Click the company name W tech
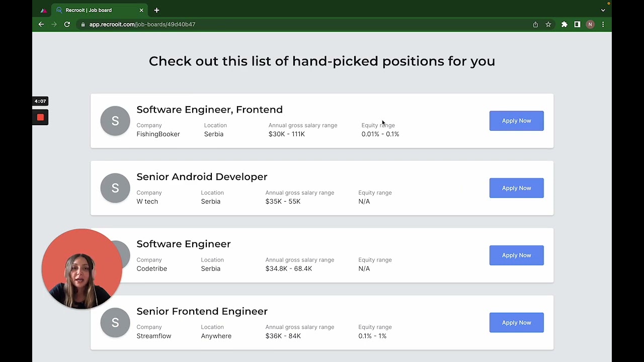 pyautogui.click(x=147, y=202)
